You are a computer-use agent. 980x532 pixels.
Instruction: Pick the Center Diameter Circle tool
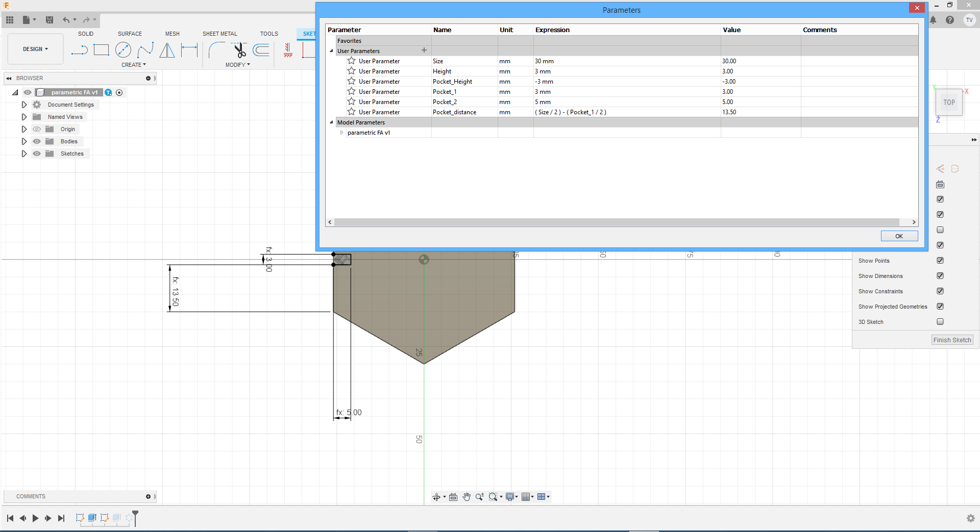[123, 50]
